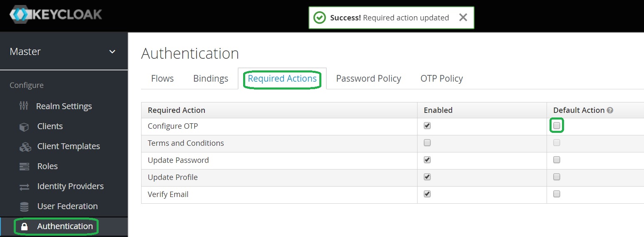The width and height of the screenshot is (644, 237).
Task: Click the Client Templates cubes icon
Action: 25,147
